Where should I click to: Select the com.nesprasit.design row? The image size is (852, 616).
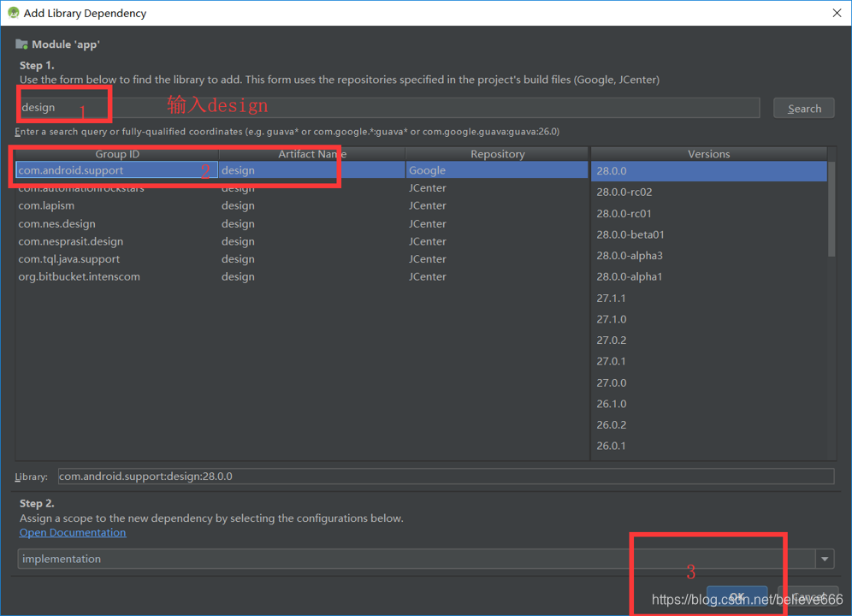302,241
